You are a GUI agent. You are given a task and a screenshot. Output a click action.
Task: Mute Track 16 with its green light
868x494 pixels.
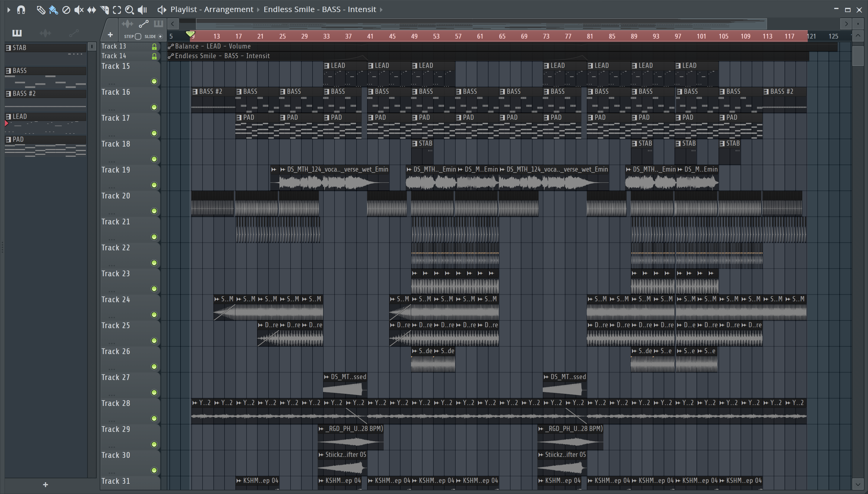click(154, 107)
